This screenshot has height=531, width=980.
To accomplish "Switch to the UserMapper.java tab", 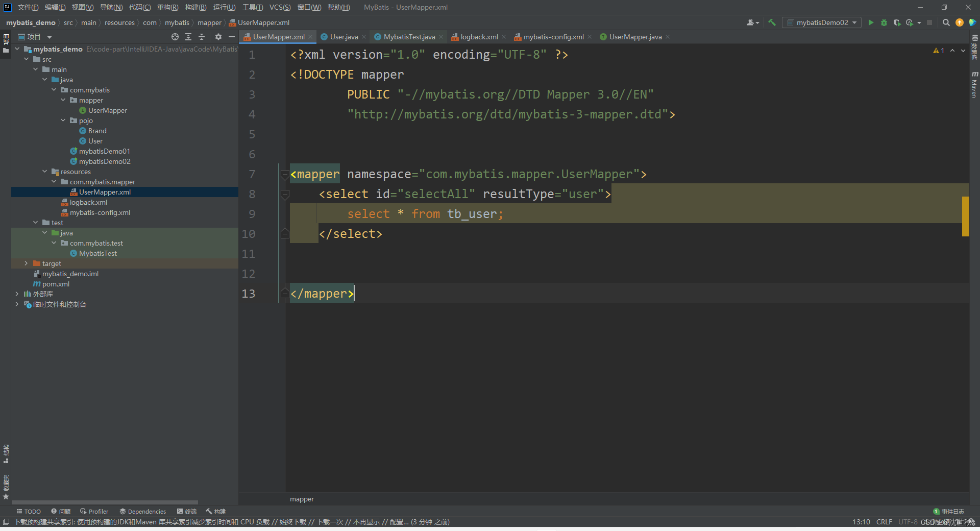I will click(x=635, y=37).
